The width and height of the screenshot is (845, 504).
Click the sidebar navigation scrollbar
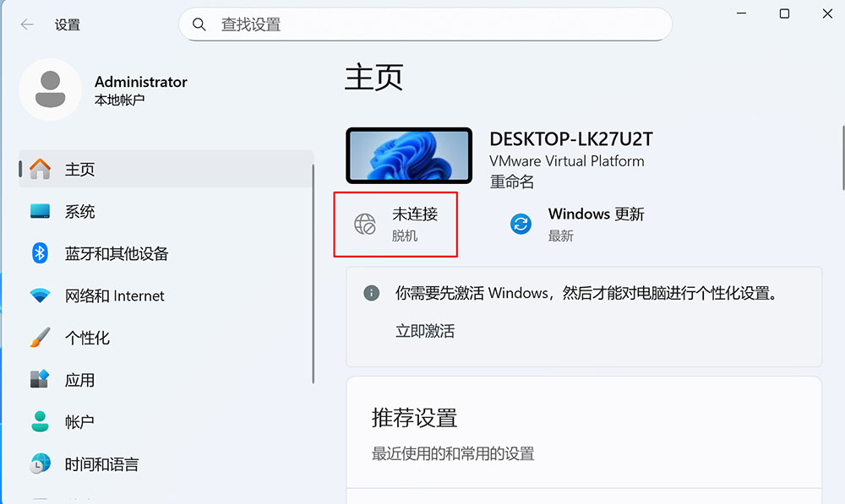point(313,274)
